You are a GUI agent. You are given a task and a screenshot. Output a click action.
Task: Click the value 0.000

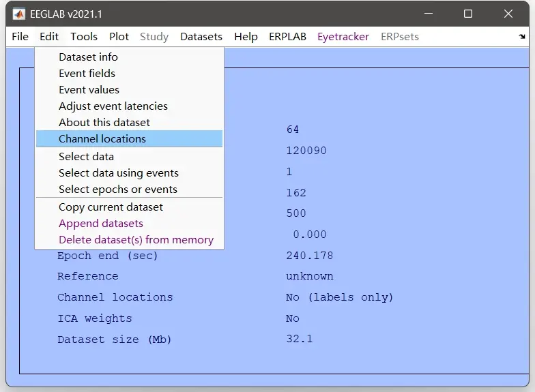pyautogui.click(x=310, y=235)
